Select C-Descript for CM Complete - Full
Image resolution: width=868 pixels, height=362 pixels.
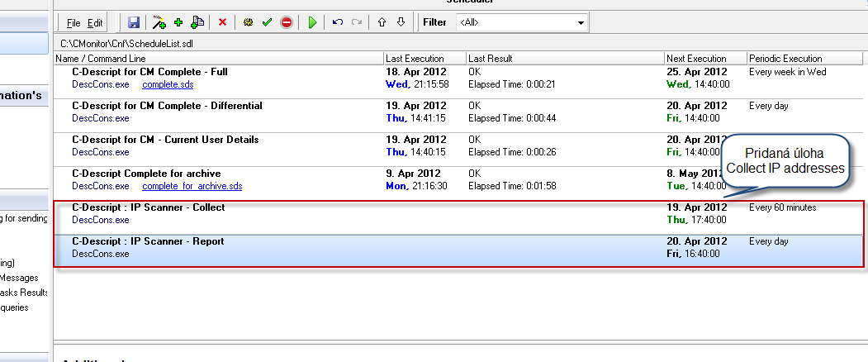click(x=149, y=72)
